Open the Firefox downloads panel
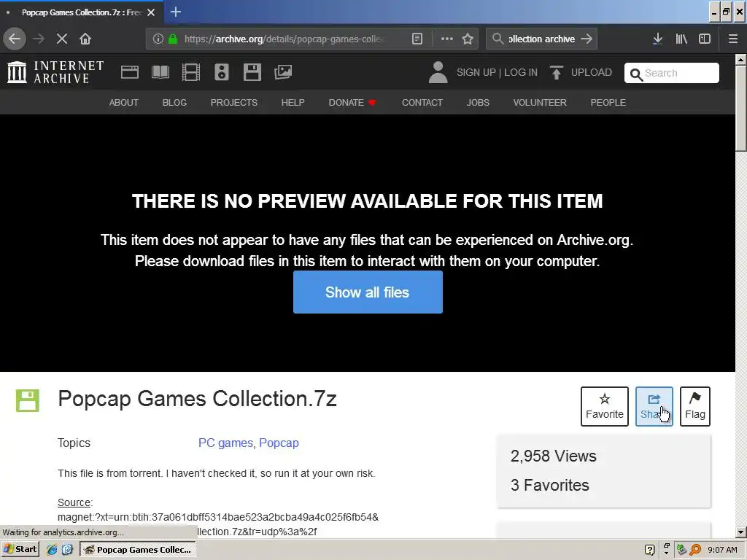 [657, 39]
